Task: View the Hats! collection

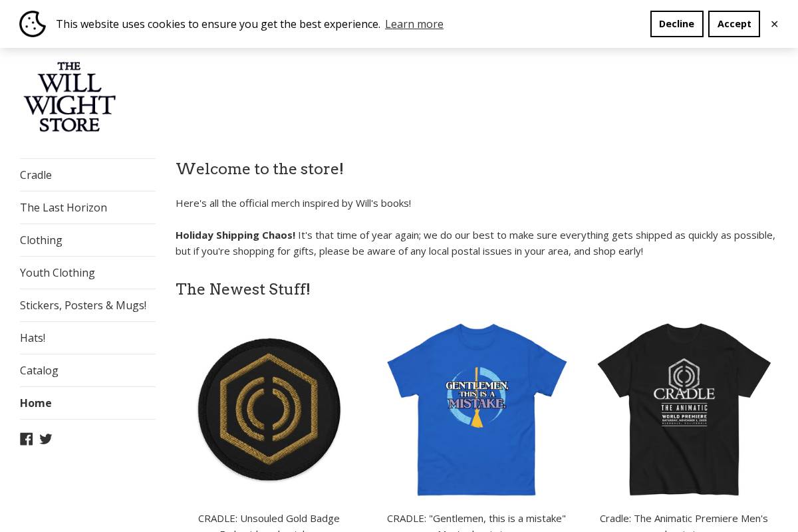Action: [33, 338]
